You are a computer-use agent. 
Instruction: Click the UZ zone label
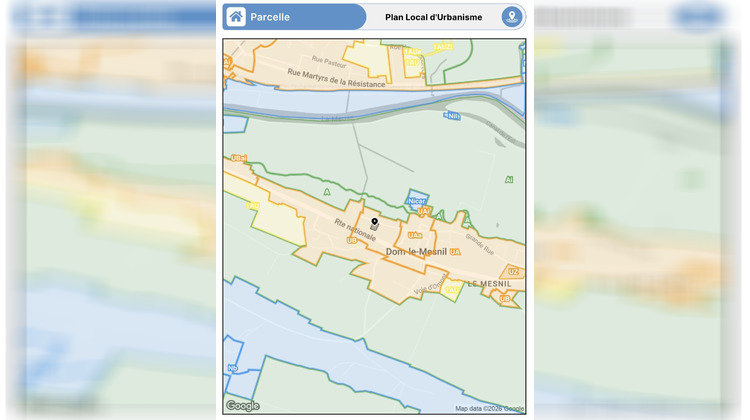[x=513, y=271]
